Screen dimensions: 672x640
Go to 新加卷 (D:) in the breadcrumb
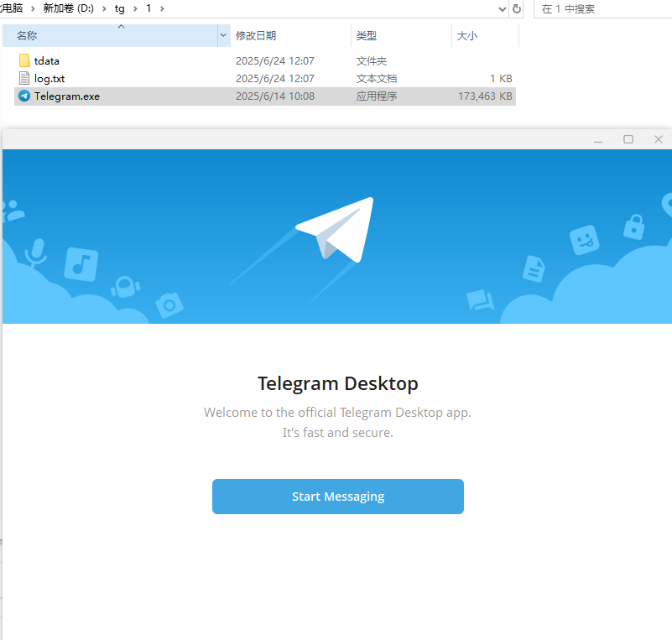click(69, 8)
